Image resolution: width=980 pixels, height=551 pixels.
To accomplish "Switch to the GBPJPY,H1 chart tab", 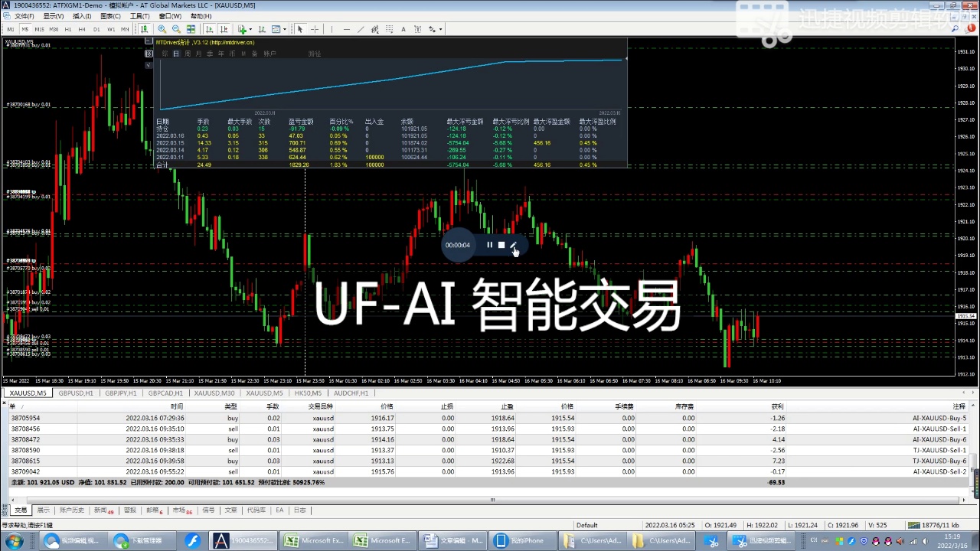I will tap(121, 393).
